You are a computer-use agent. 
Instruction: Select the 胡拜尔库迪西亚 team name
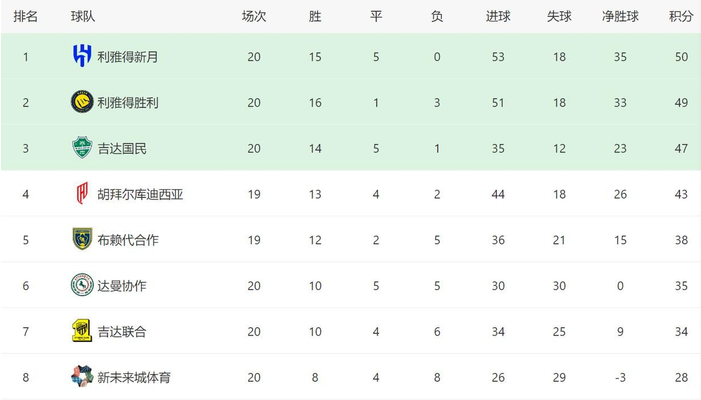[x=140, y=194]
